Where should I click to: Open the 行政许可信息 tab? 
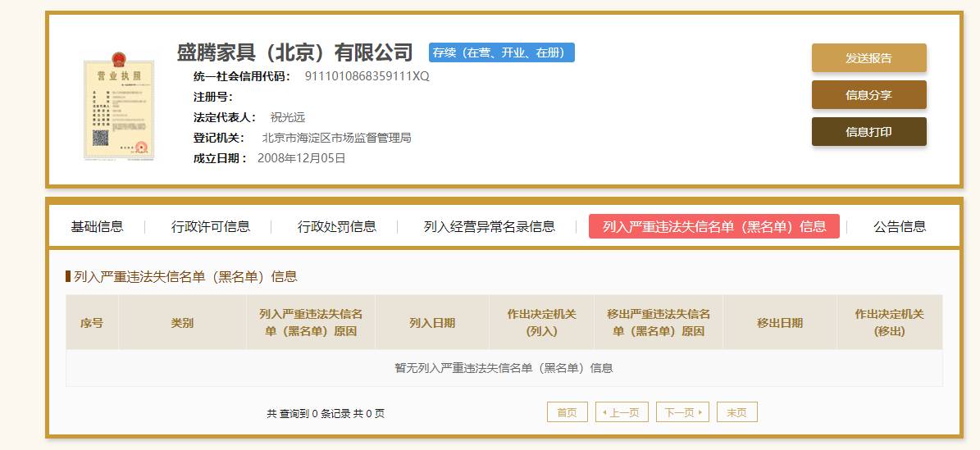[211, 226]
